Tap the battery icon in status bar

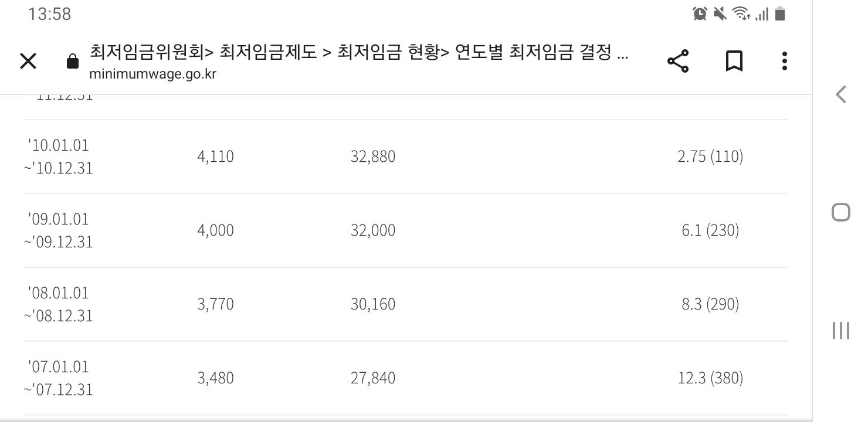click(x=780, y=13)
